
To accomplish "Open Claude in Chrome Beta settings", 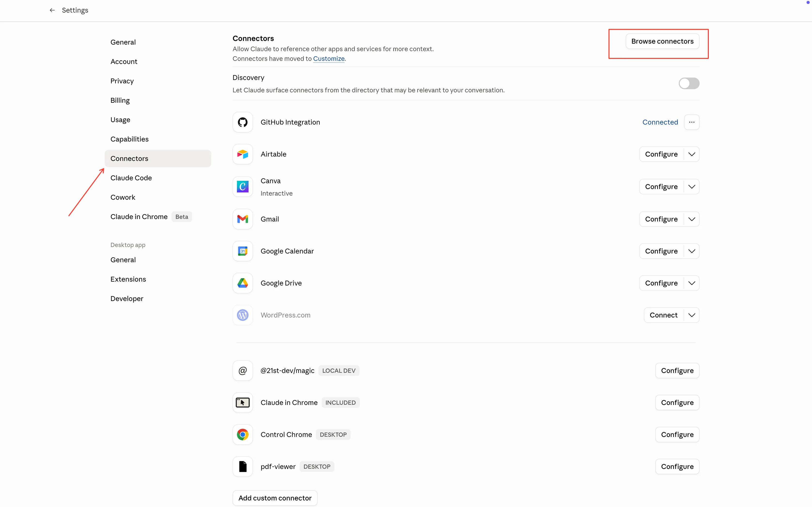I will (x=158, y=217).
